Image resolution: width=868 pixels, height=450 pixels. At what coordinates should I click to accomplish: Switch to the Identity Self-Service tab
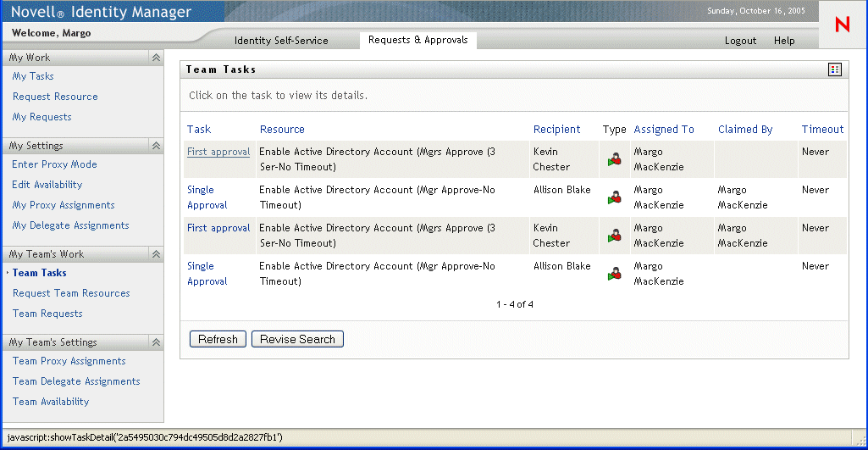[x=281, y=41]
